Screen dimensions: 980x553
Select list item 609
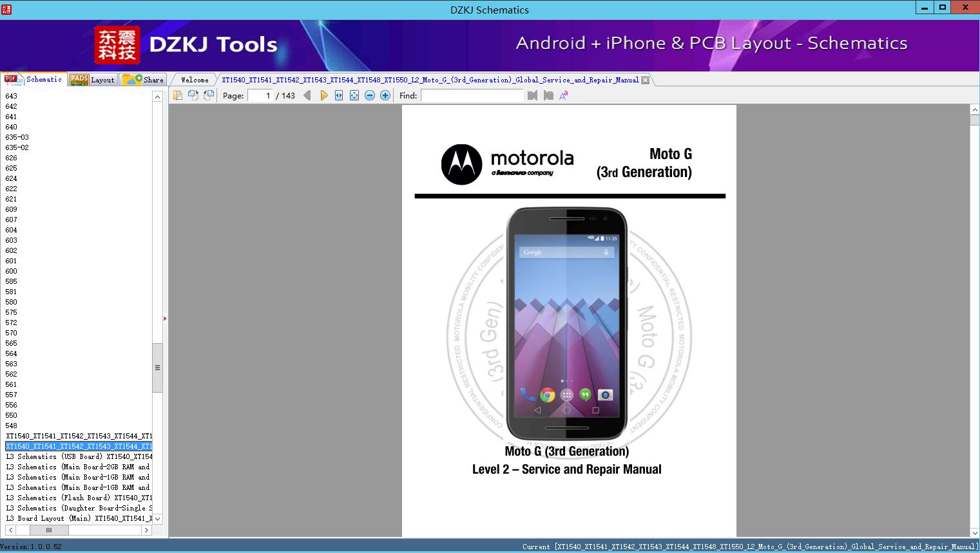click(12, 209)
